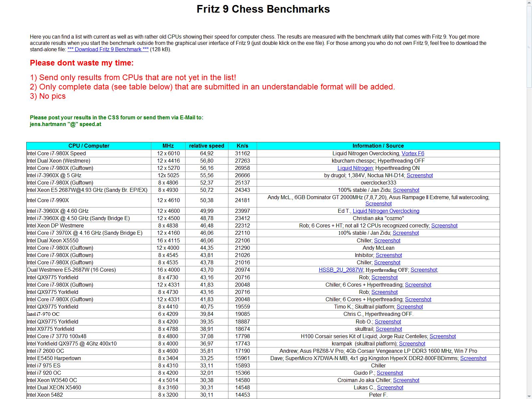
Task: Open the Download Fritz 9 Benchmark link
Action: (108, 50)
